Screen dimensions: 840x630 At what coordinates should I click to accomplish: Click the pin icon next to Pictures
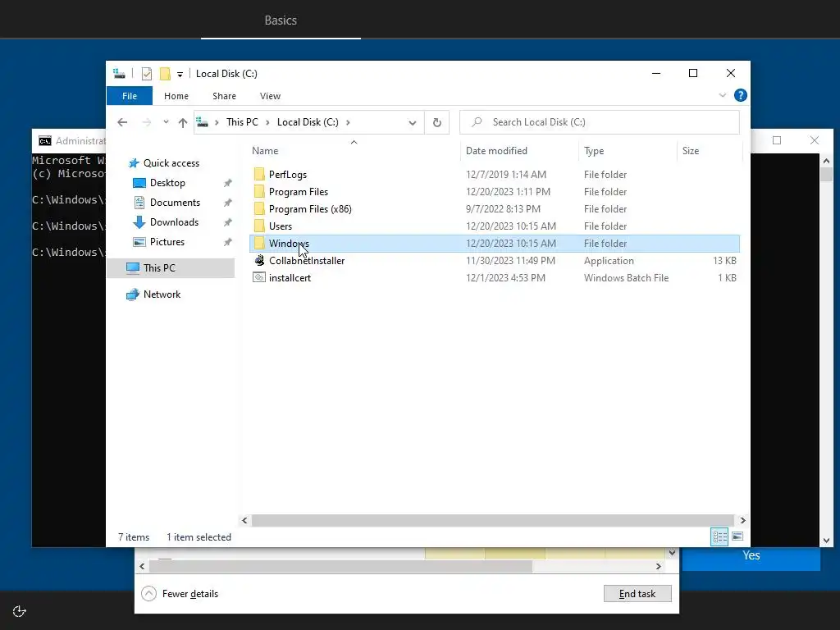(x=228, y=242)
